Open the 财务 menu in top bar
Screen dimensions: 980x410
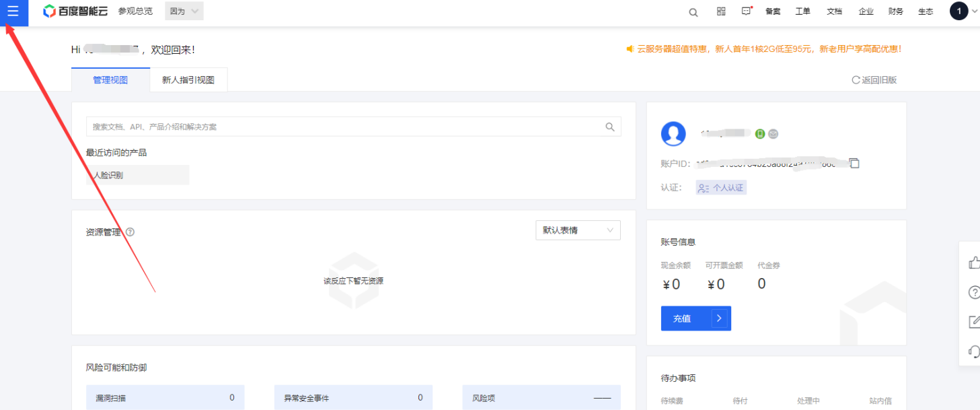pos(895,11)
